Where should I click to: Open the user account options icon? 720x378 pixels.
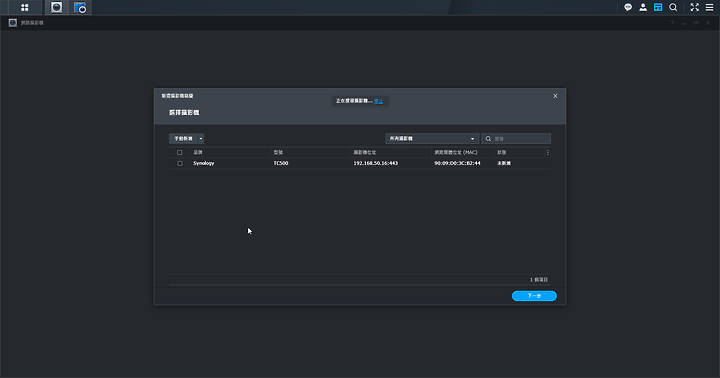[643, 7]
